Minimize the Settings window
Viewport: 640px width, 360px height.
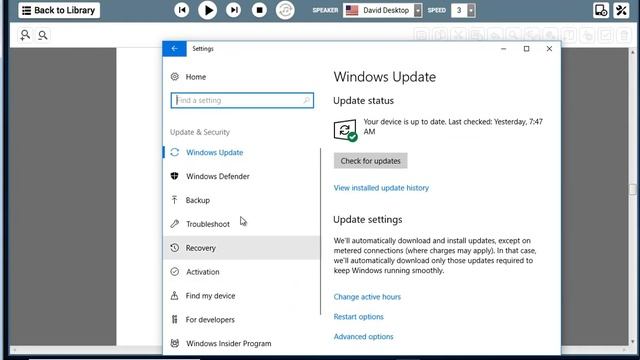point(504,49)
